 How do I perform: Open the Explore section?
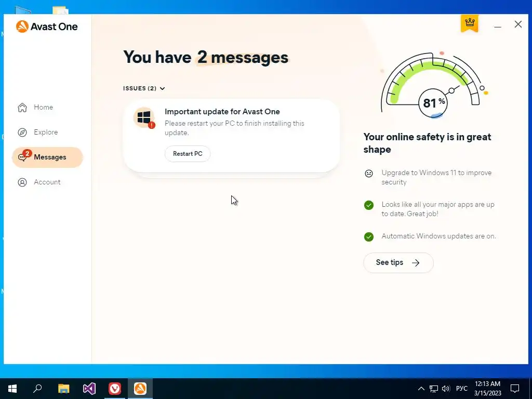click(38, 132)
